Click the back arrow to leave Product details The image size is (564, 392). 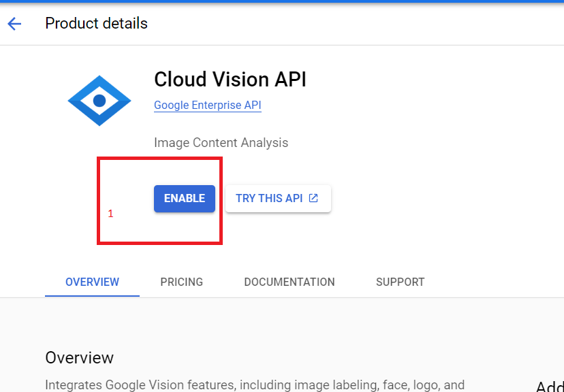pos(14,23)
